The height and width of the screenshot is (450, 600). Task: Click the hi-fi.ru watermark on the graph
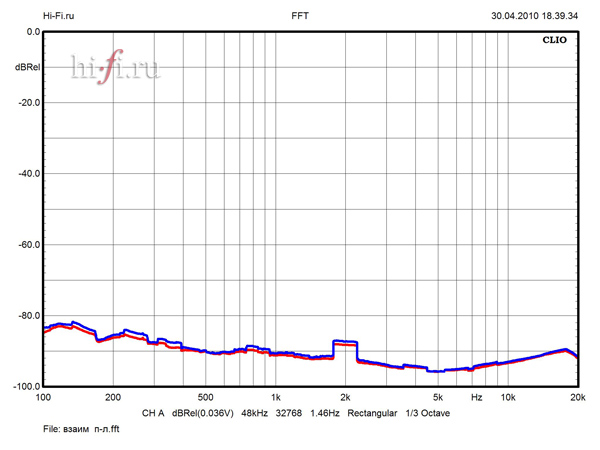pyautogui.click(x=115, y=66)
